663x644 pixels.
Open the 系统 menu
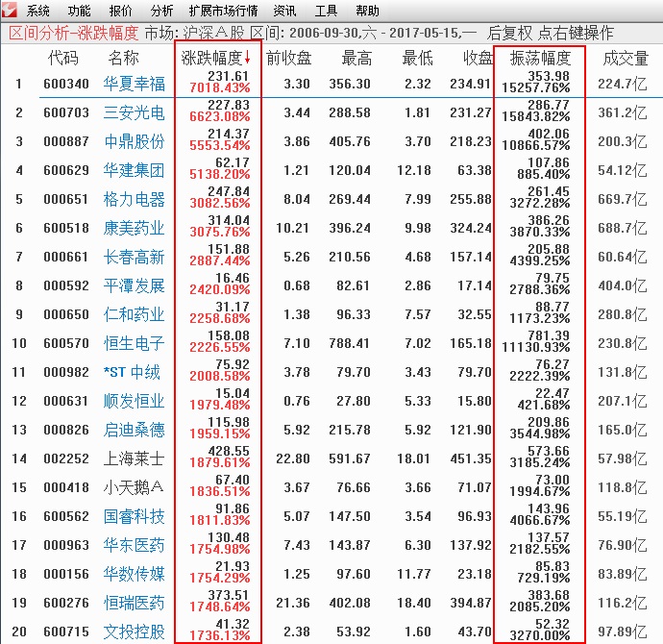point(38,11)
